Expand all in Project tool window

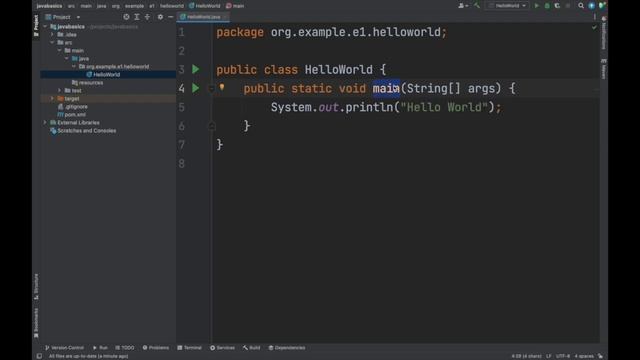coord(137,17)
